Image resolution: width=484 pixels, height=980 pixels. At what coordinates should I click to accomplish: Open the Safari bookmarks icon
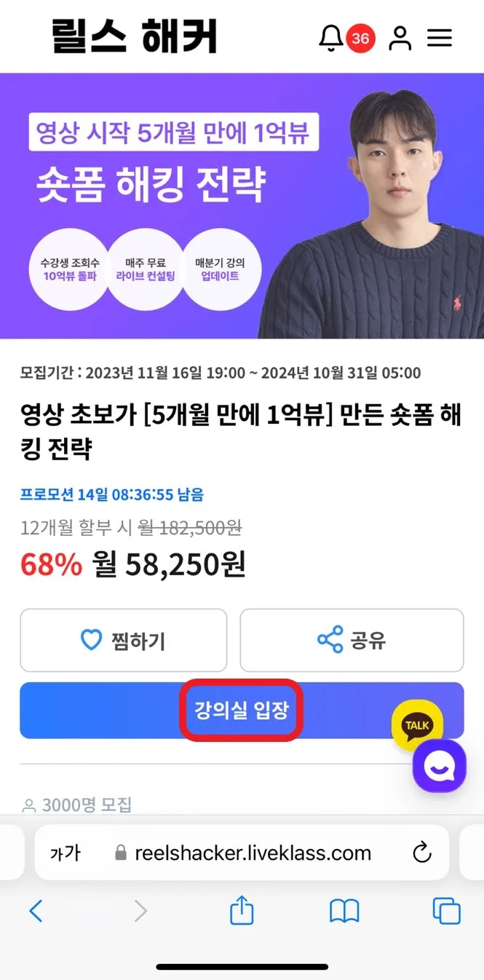[x=344, y=911]
